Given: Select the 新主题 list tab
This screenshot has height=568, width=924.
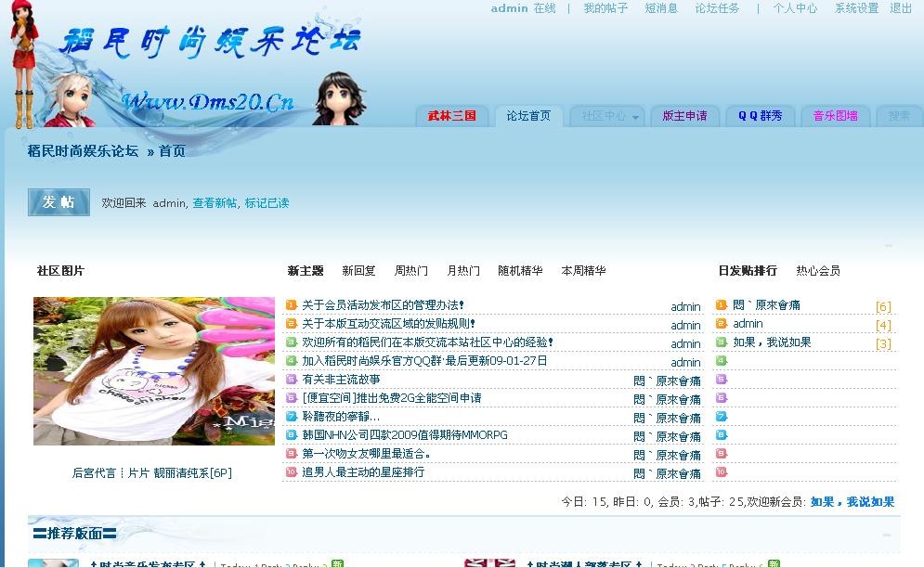Looking at the screenshot, I should [306, 271].
